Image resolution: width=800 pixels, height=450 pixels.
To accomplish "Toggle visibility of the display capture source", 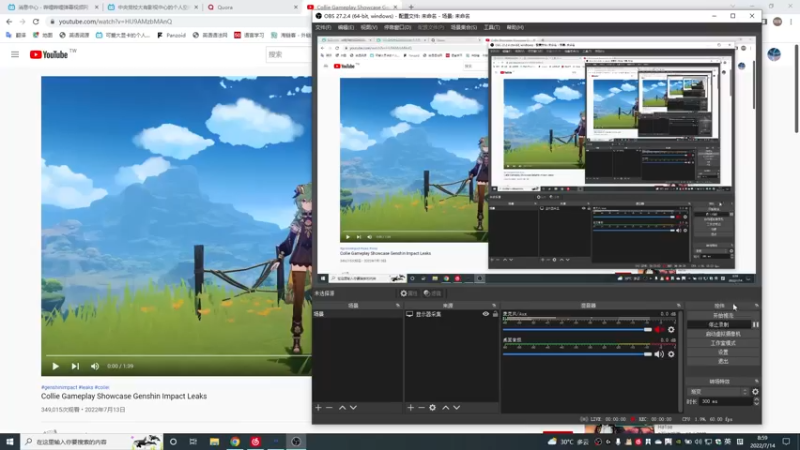I will (486, 314).
